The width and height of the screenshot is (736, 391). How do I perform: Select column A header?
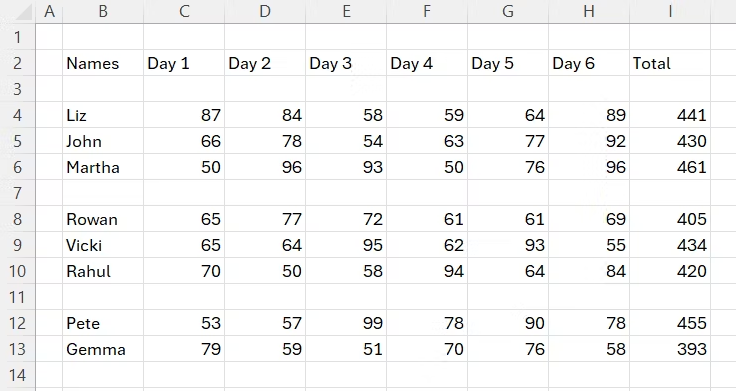[x=49, y=11]
